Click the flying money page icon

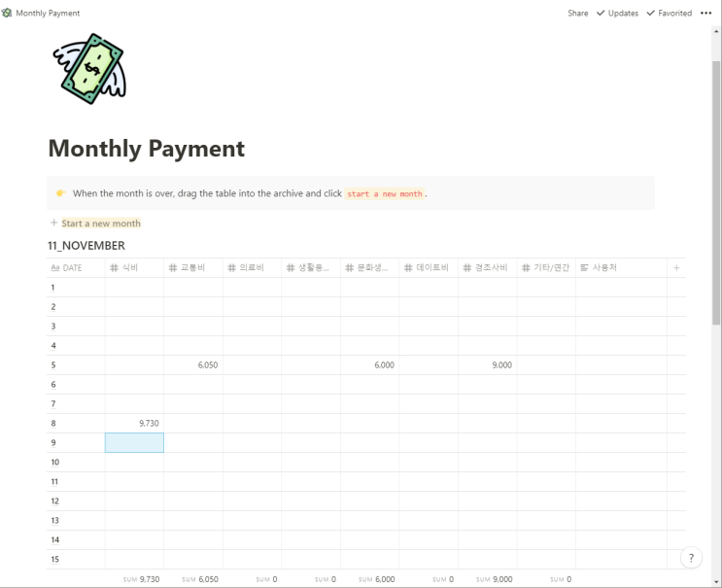[x=89, y=69]
